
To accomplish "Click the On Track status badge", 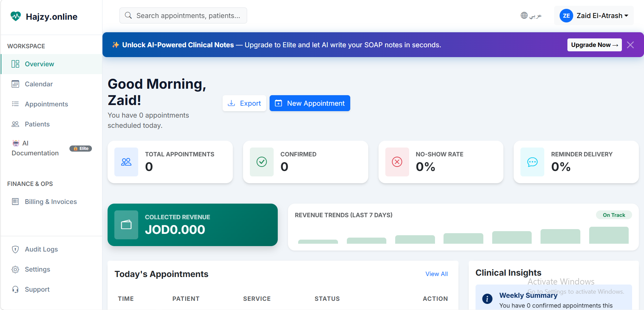I will (x=614, y=215).
